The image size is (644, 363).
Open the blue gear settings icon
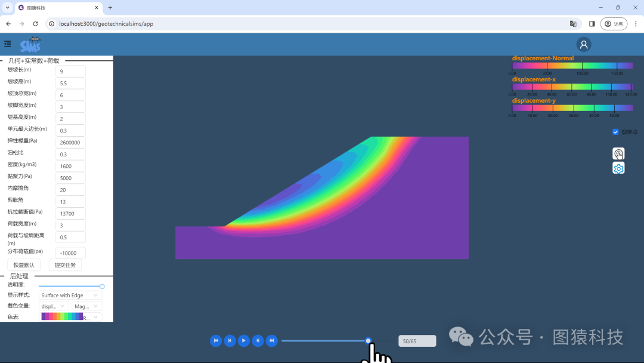[618, 168]
